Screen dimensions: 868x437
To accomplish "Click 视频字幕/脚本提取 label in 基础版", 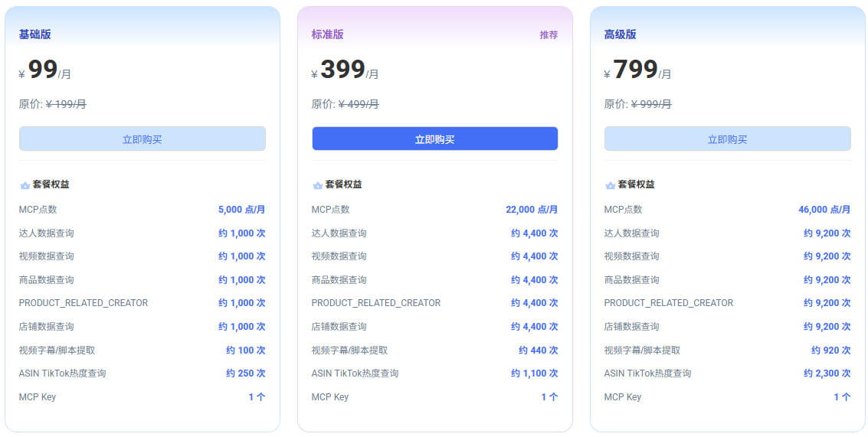I will click(57, 351).
